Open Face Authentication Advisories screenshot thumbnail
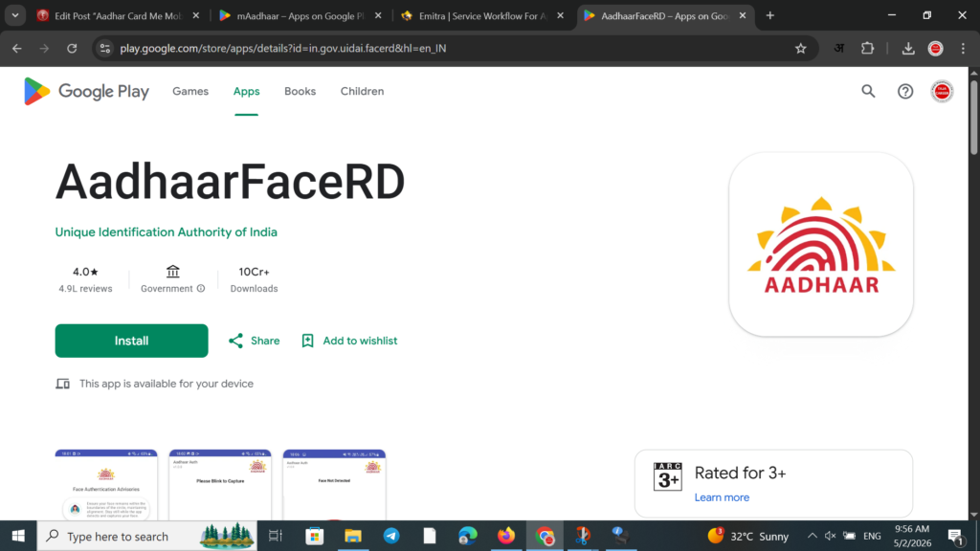Screen dimensions: 980x551 point(106,485)
